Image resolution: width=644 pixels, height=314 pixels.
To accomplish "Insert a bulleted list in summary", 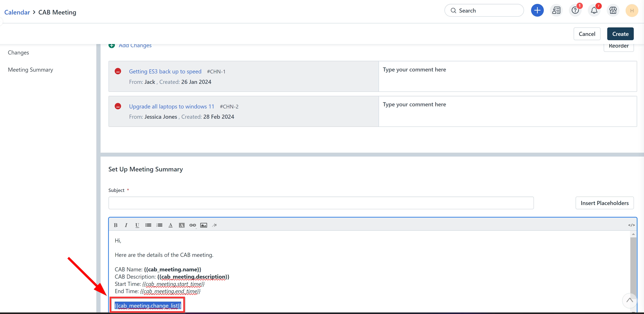I will pyautogui.click(x=148, y=225).
